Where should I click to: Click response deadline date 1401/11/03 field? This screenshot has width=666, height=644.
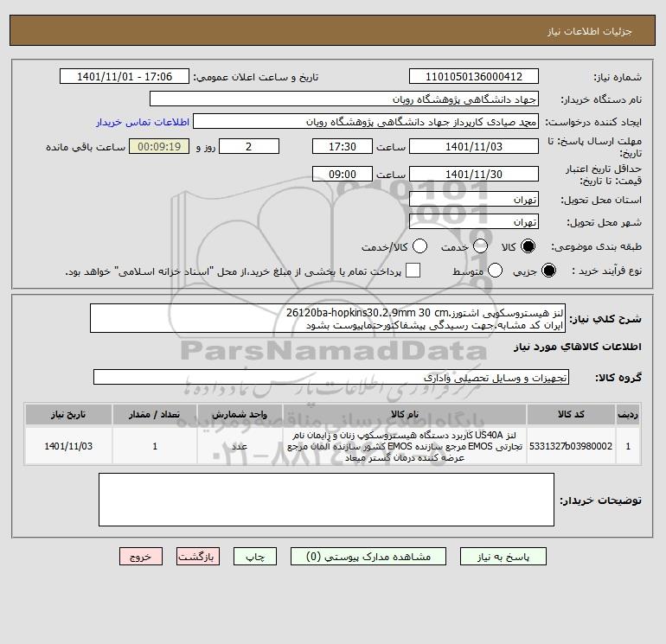(x=474, y=146)
